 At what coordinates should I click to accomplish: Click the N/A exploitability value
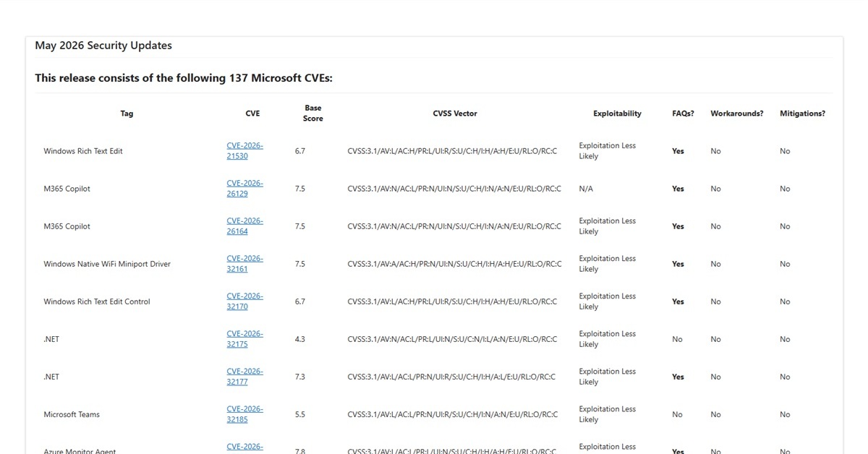pos(586,189)
